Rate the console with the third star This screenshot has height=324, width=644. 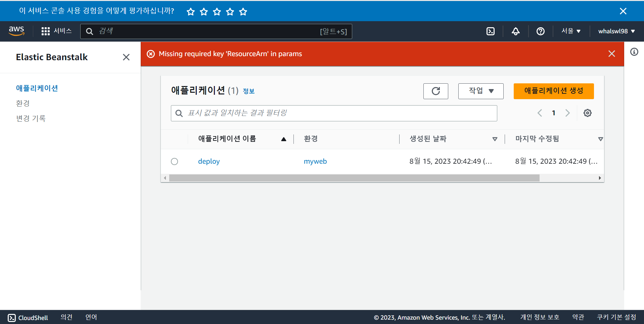click(217, 12)
